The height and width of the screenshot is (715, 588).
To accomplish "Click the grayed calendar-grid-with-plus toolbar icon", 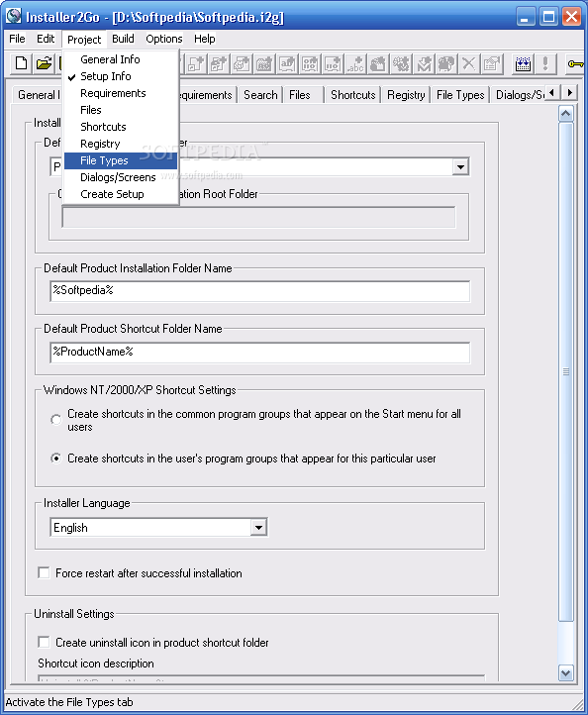I will 264,63.
